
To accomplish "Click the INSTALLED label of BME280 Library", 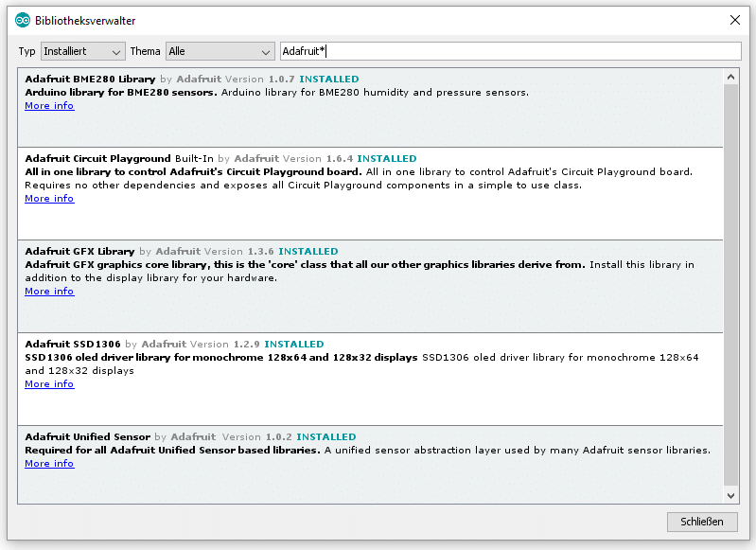I will point(329,80).
